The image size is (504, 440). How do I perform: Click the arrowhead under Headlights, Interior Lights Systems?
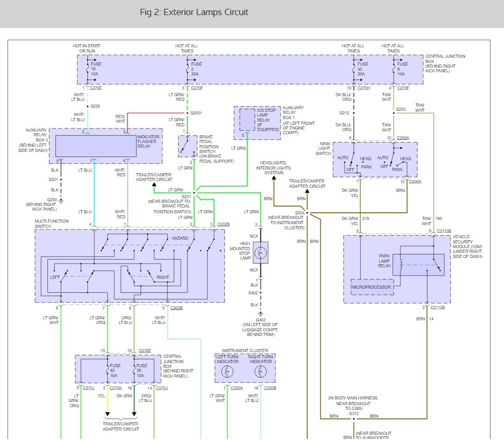click(x=274, y=178)
